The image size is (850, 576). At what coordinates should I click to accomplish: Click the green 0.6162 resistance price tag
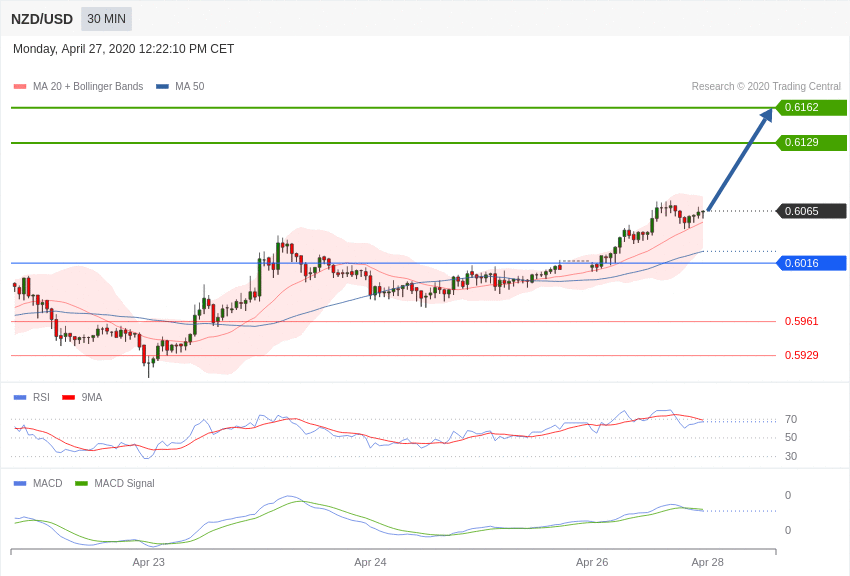click(811, 107)
